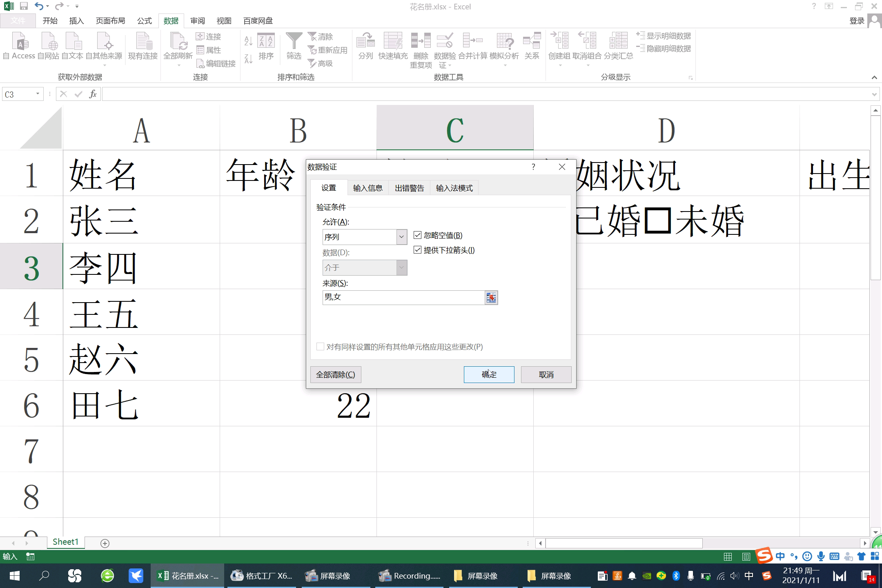This screenshot has width=882, height=588.
Task: Click the 快速填充 flash fill icon
Action: pos(393,41)
